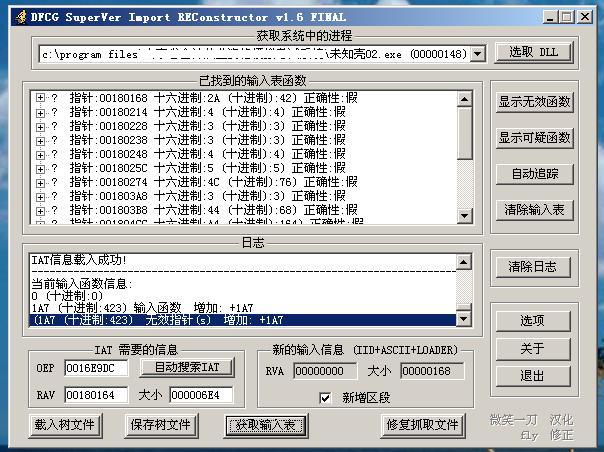The image size is (604, 452).
Task: Click up arrow of the log scrollbar
Action: (463, 262)
